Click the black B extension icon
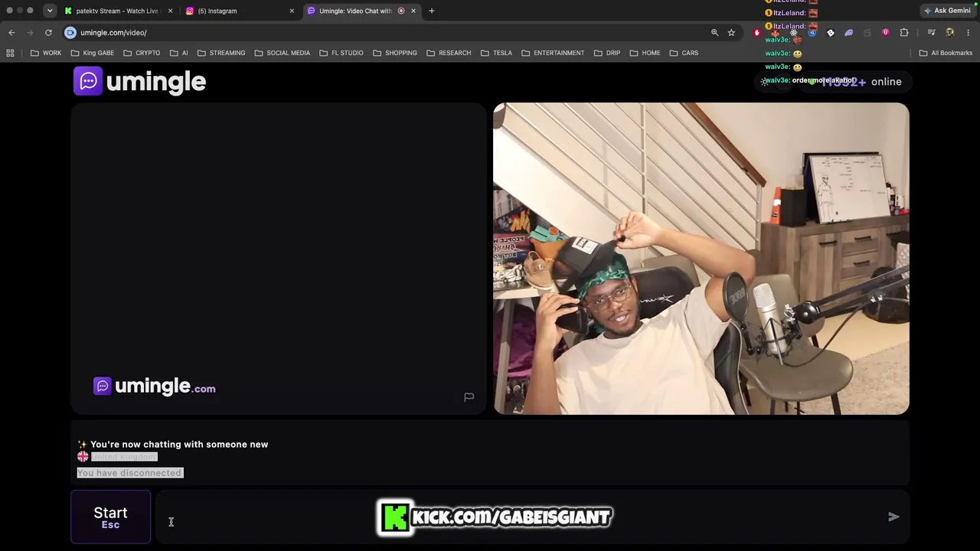Image resolution: width=980 pixels, height=551 pixels. (x=831, y=32)
